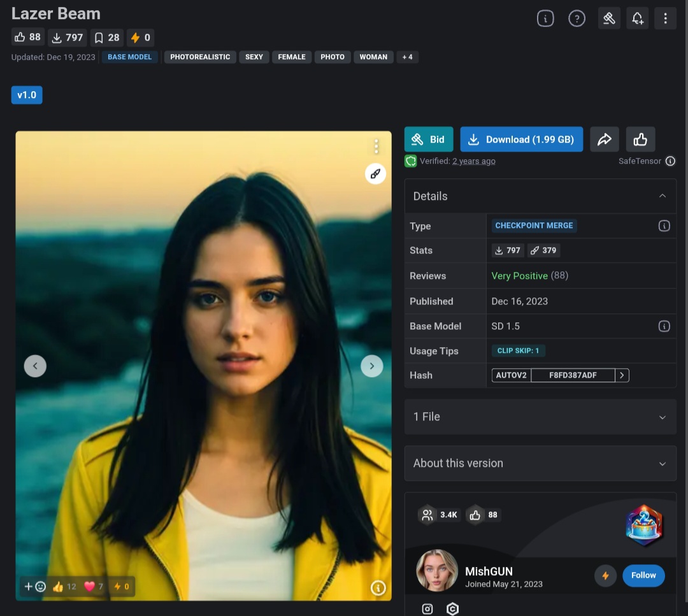Click the lightning tip reaction on image
The height and width of the screenshot is (616, 688).
point(122,587)
